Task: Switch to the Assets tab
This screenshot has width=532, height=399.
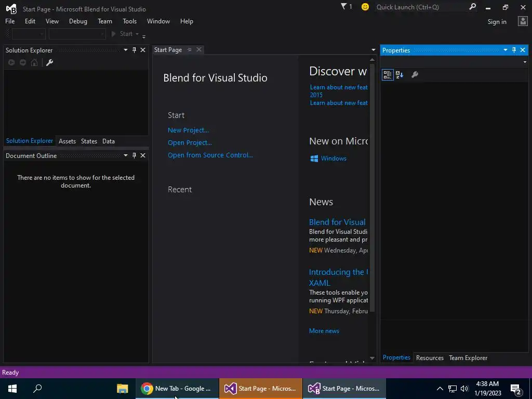Action: tap(67, 141)
